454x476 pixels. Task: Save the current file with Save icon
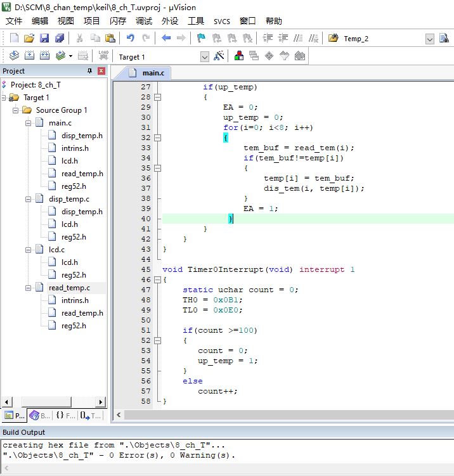[x=44, y=38]
